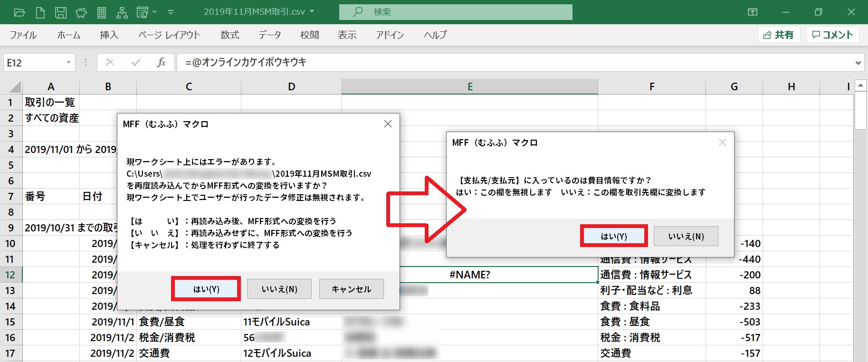The height and width of the screenshot is (362, 868).
Task: Click the コメント button
Action: [x=832, y=35]
